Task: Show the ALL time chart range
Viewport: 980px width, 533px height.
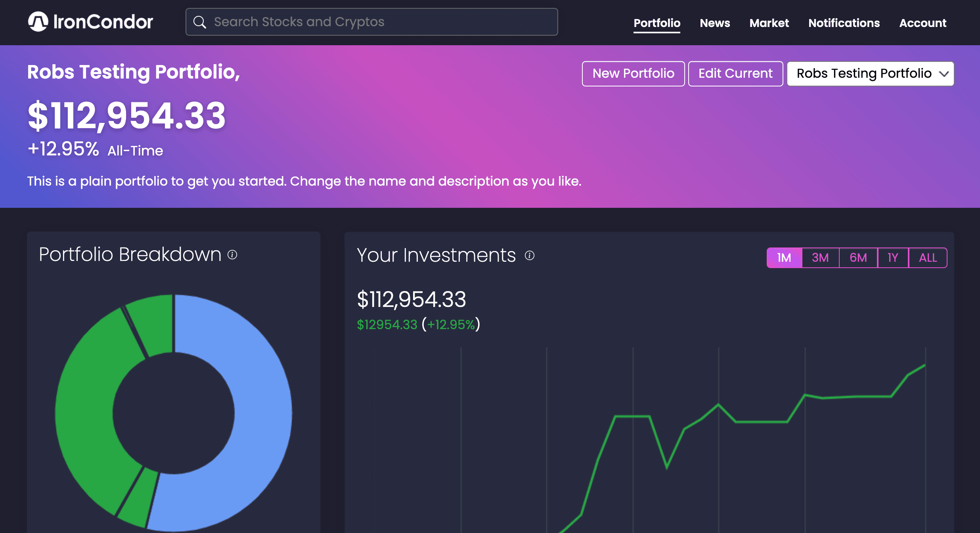Action: click(x=928, y=258)
